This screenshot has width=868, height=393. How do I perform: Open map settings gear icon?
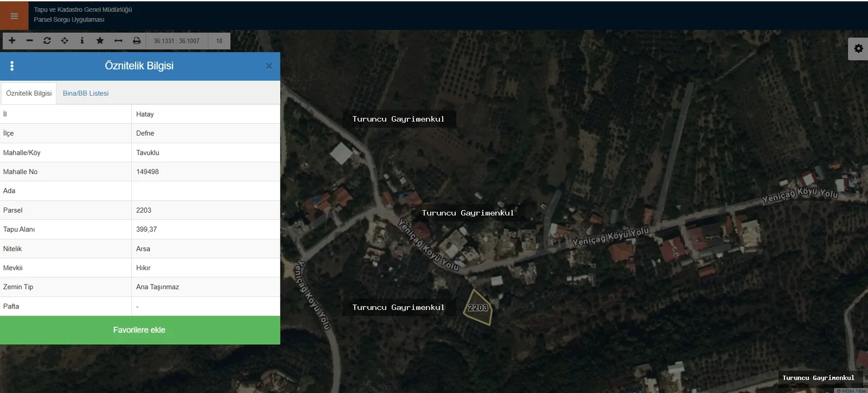(x=858, y=49)
